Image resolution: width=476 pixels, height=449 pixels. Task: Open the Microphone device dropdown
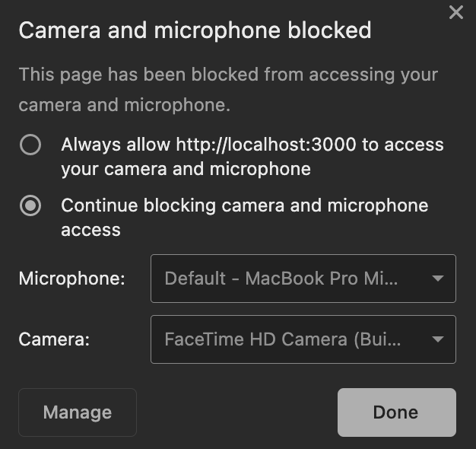pyautogui.click(x=303, y=279)
